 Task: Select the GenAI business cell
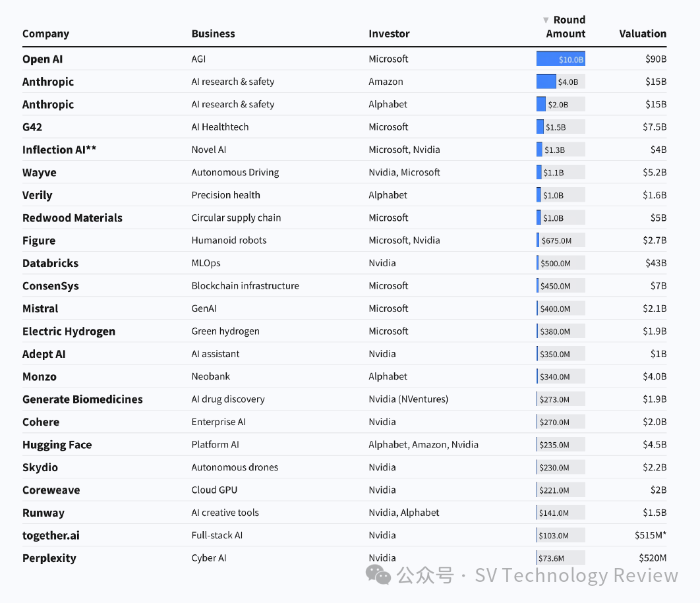click(x=204, y=309)
